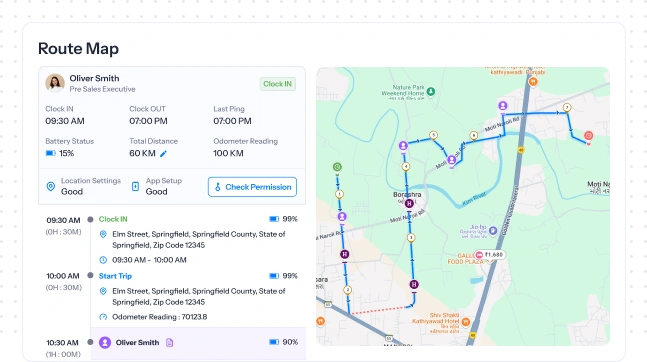
Task: Select the 09:30 AM timeline dot
Action: (x=90, y=219)
